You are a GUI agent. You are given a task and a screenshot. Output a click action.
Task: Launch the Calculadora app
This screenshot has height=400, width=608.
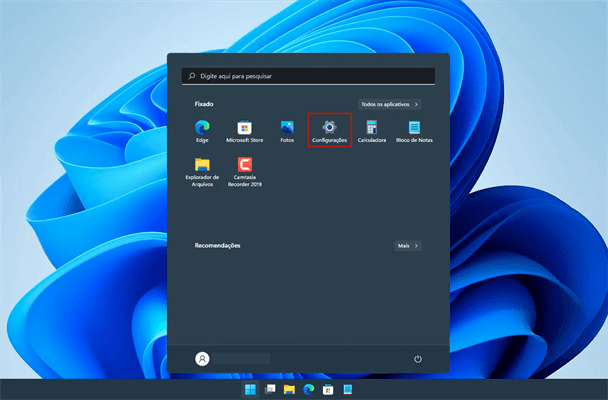(x=372, y=128)
